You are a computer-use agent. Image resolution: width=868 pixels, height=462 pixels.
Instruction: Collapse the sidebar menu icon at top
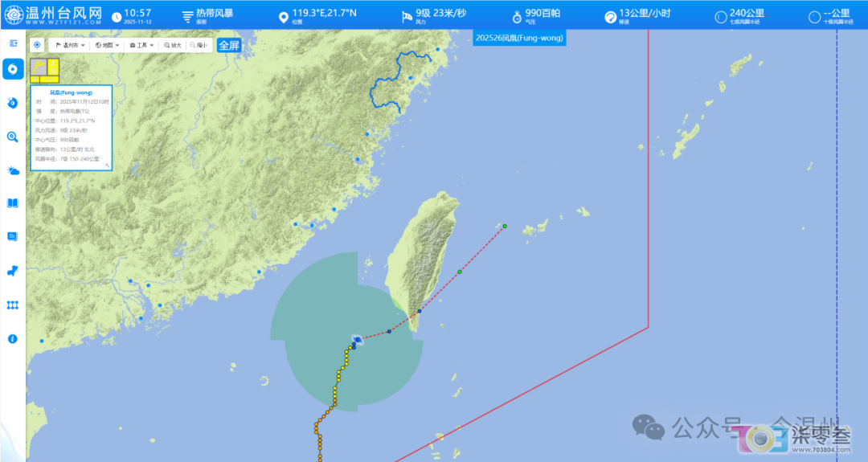click(x=14, y=43)
